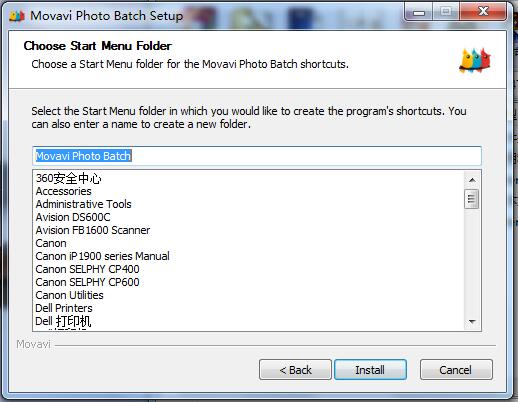This screenshot has width=518, height=402.
Task: Select Administrative Tools in the list
Action: (x=83, y=204)
